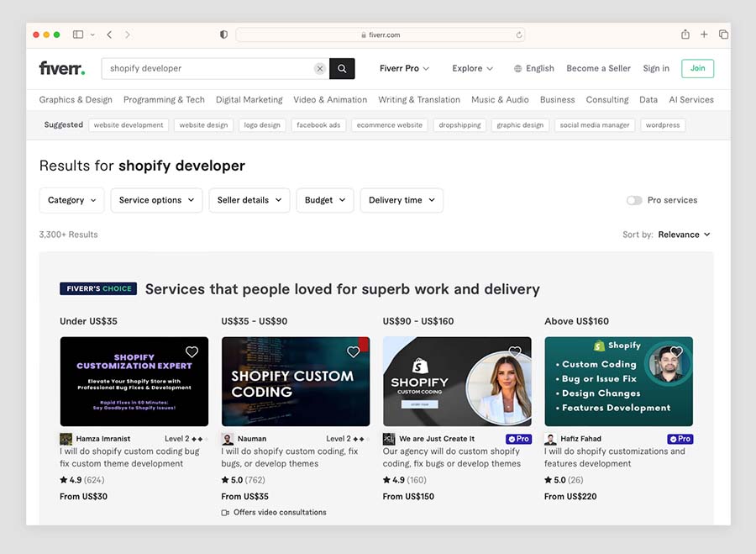Open Nauman's gig title text

click(290, 457)
